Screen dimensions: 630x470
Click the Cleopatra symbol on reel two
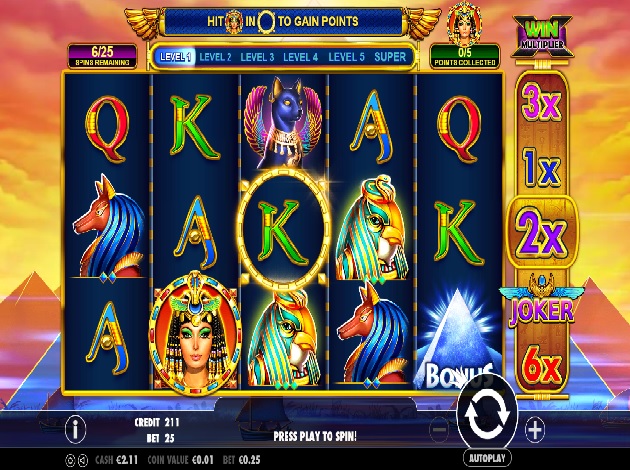tap(196, 333)
